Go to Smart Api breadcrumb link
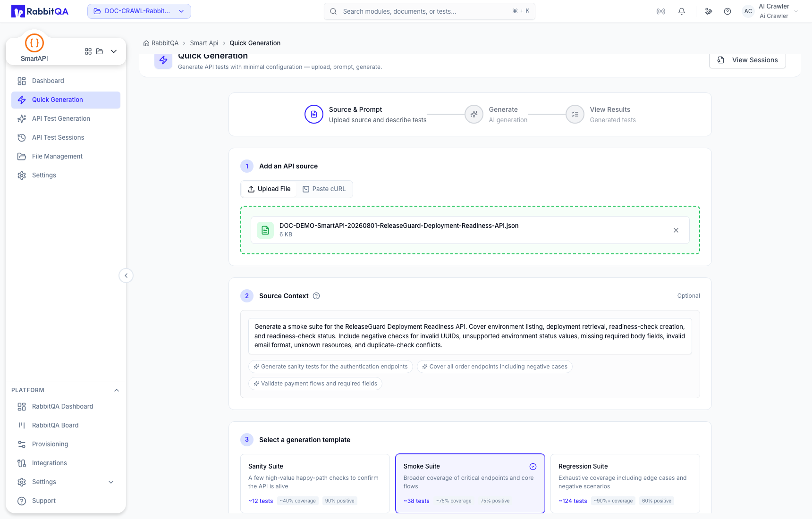Image resolution: width=812 pixels, height=519 pixels. 204,43
